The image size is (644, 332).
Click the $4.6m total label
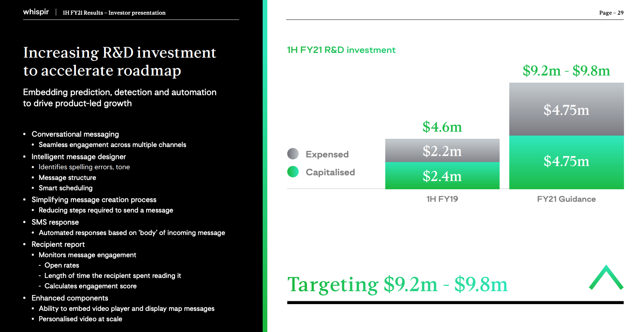click(x=442, y=127)
